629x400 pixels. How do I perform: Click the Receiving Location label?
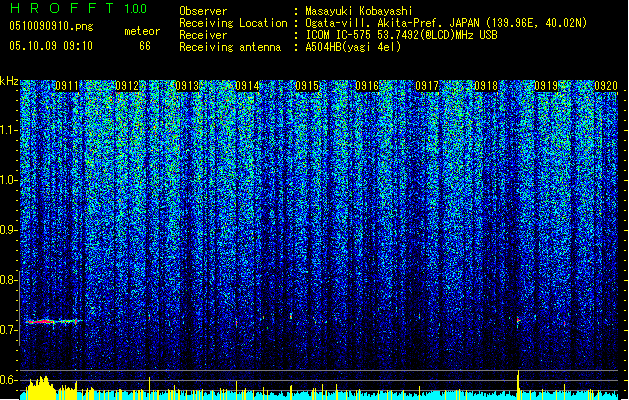coord(233,23)
